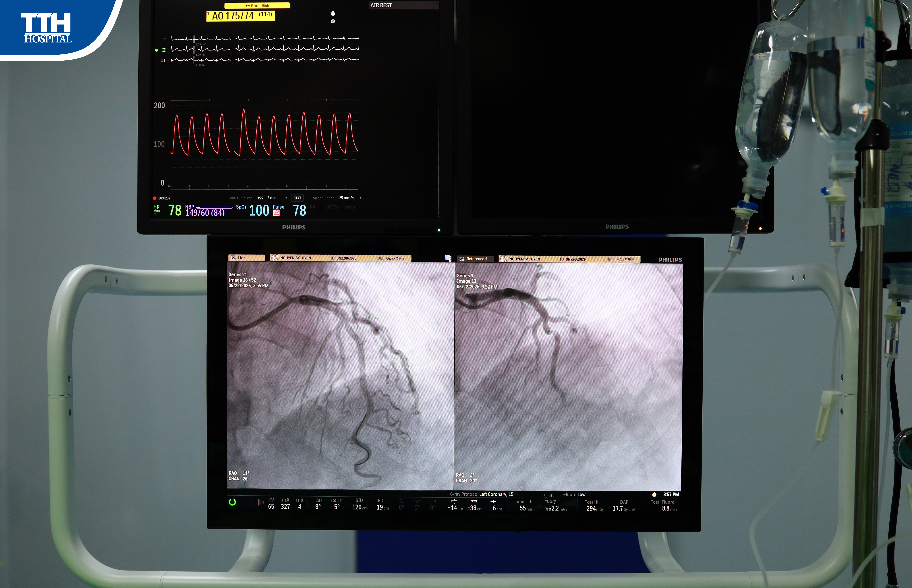Click the yellow P1m High alarm banner
Image resolution: width=912 pixels, height=588 pixels.
(x=257, y=5)
